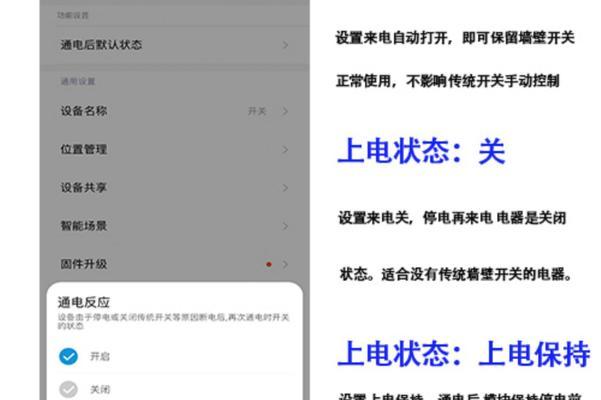Click chevron at 智能场景 row
The width and height of the screenshot is (601, 400).
pos(285,226)
